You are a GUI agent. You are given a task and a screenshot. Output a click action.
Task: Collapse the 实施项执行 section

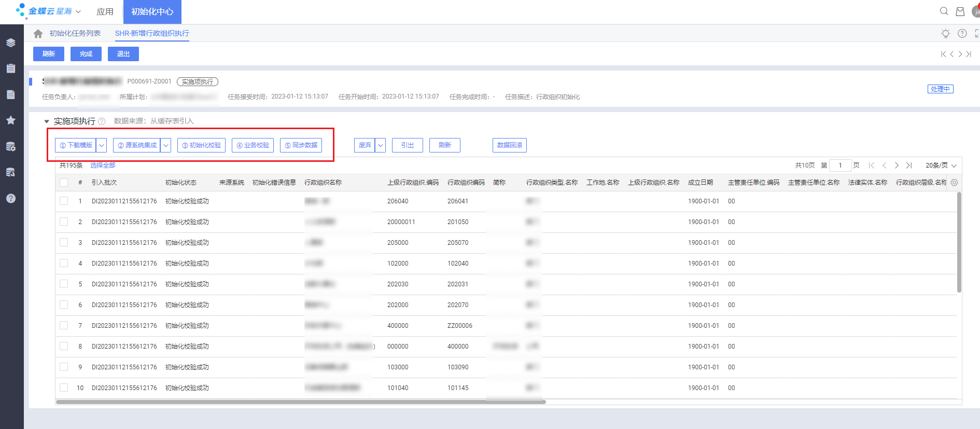click(x=47, y=121)
